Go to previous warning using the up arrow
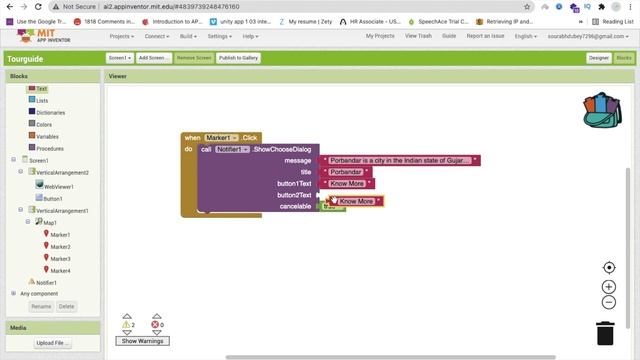Screen dimensions: 640x360 coord(127,316)
